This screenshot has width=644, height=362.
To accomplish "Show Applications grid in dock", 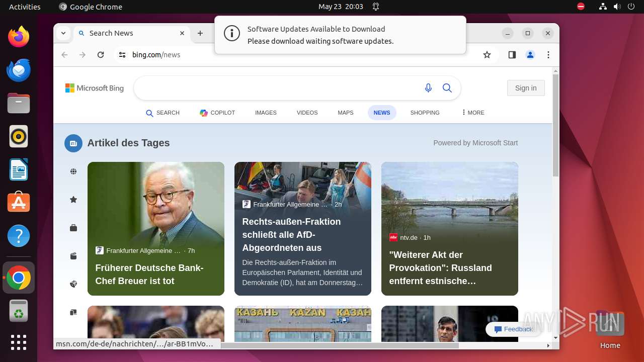I will (19, 342).
